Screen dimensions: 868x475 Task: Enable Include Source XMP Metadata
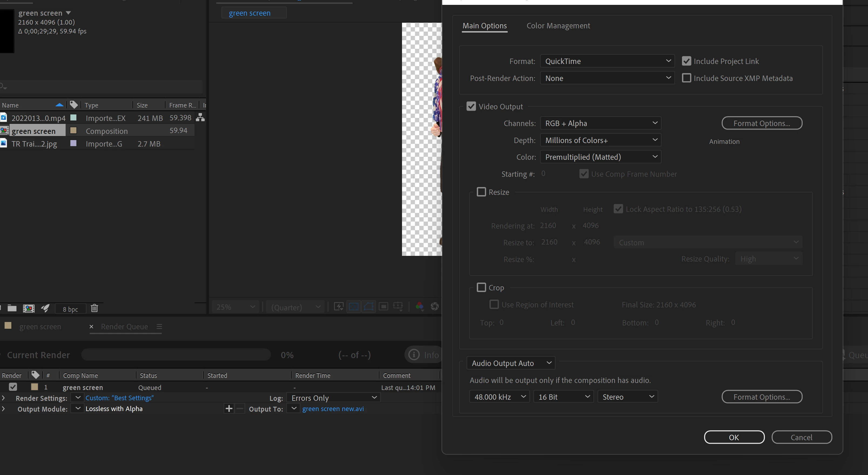pyautogui.click(x=686, y=78)
